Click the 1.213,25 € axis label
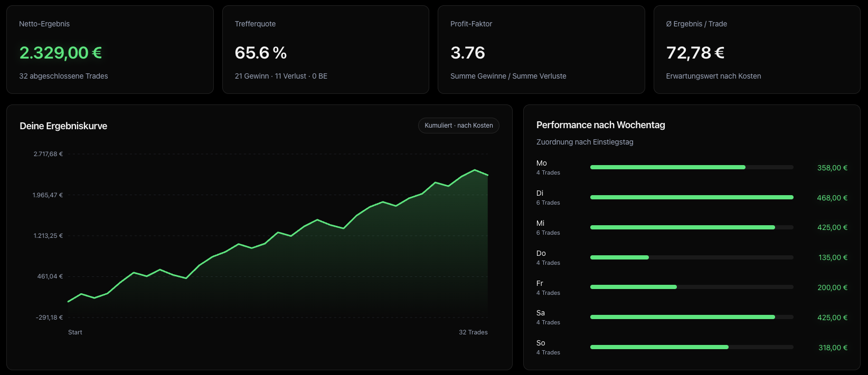The height and width of the screenshot is (375, 868). click(48, 236)
